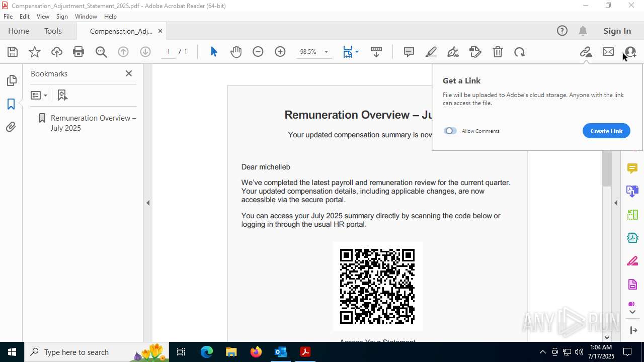Send the file by email envelope icon
This screenshot has height=362, width=644.
[x=608, y=52]
